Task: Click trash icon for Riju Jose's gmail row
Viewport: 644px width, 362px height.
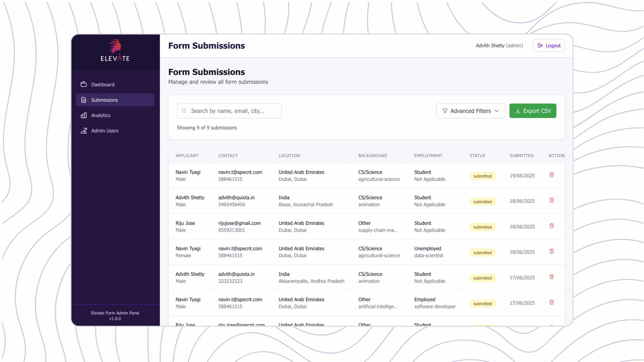Action: click(x=551, y=226)
